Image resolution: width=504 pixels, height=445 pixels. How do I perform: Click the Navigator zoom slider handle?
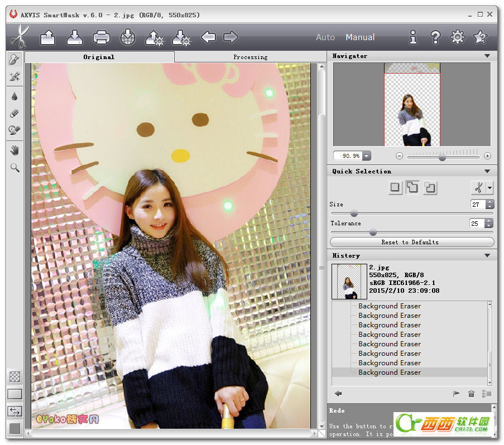pos(442,157)
